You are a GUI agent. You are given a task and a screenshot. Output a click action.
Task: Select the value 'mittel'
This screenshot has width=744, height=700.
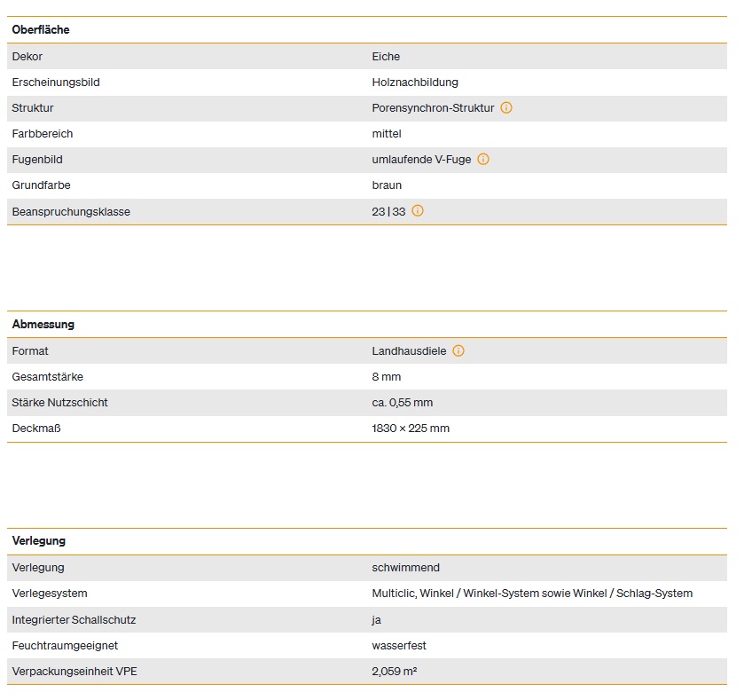[x=387, y=134]
